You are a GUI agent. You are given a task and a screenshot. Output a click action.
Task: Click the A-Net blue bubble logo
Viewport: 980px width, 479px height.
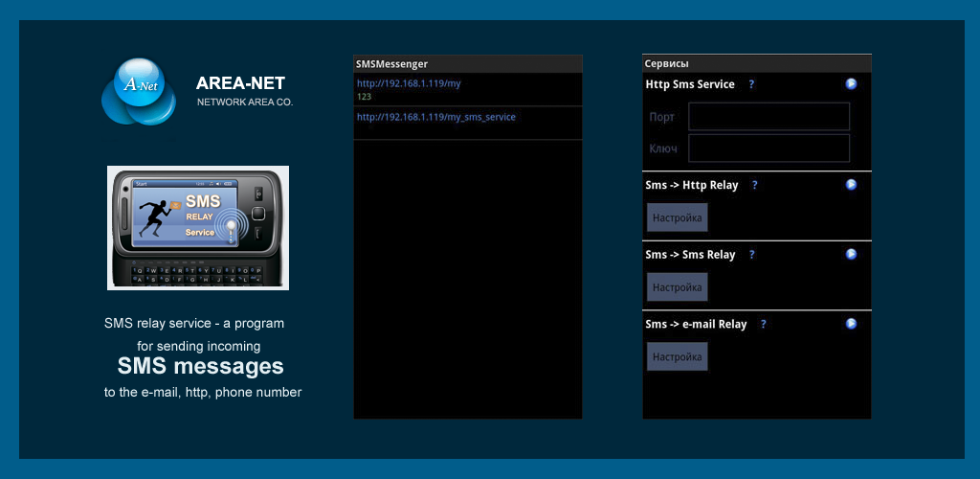(x=140, y=91)
